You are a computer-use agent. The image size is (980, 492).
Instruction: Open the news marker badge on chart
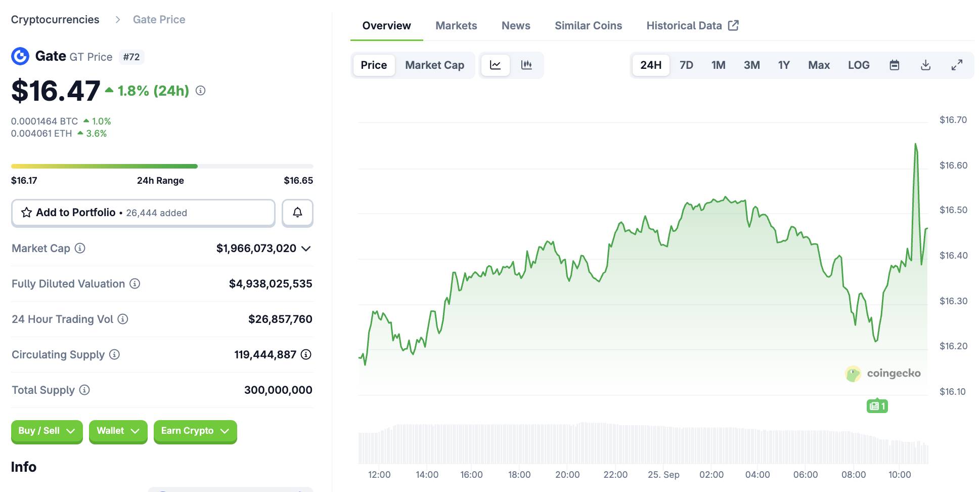point(877,406)
